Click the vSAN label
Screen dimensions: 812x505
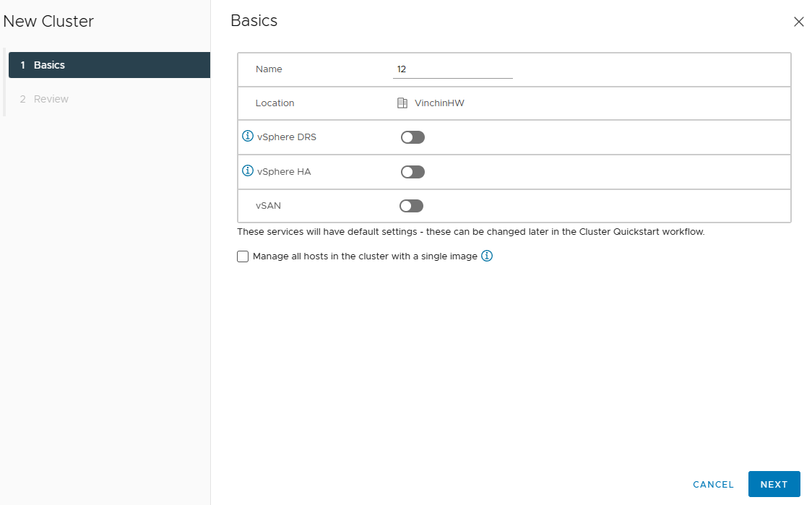tap(268, 206)
